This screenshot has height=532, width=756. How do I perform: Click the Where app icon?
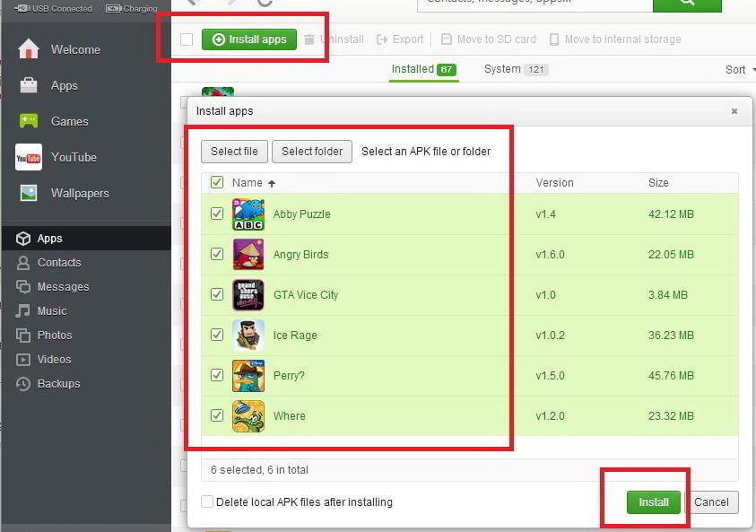(x=248, y=415)
